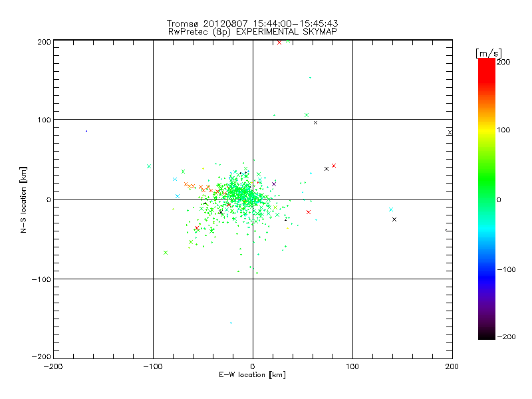Click the 'E-W location [km]' axis label
This screenshot has width=532, height=399.
click(x=252, y=374)
